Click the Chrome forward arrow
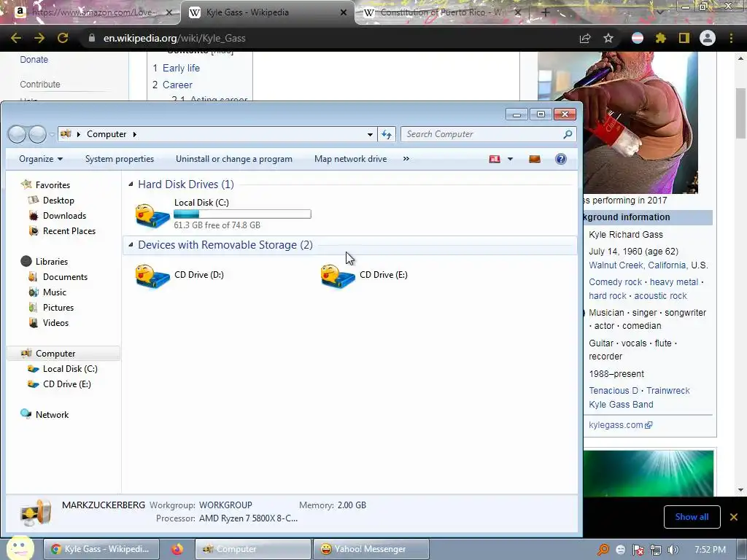Screen dimensions: 747x560 tap(39, 38)
